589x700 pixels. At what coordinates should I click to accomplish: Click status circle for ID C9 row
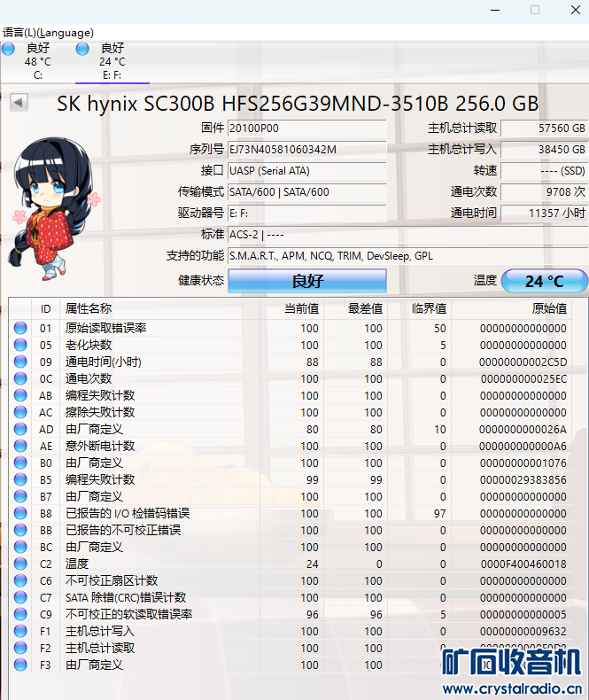[20, 614]
